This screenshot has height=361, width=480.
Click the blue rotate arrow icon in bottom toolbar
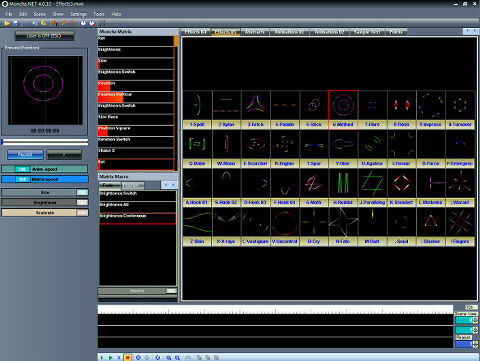click(158, 357)
